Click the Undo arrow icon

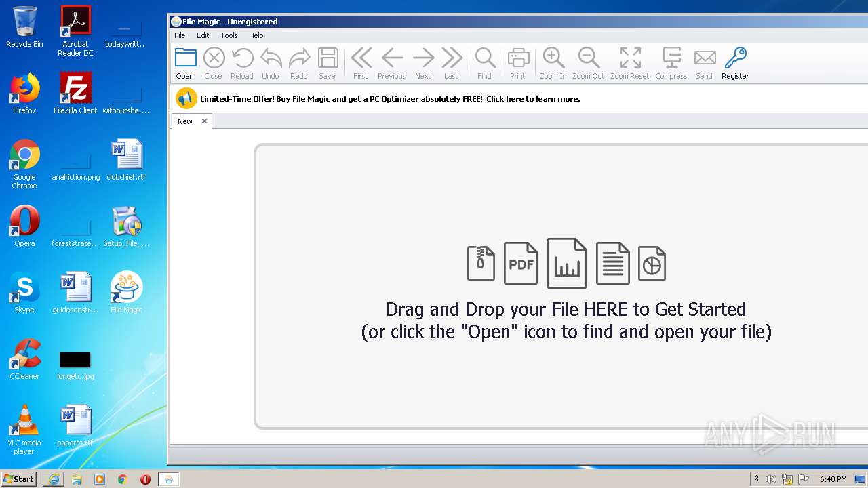tap(271, 59)
